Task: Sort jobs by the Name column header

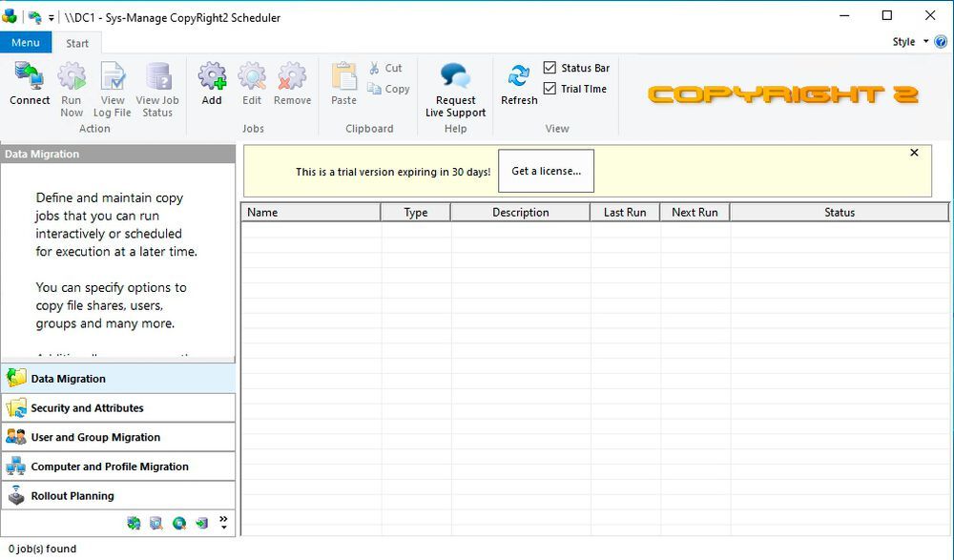Action: tap(261, 212)
